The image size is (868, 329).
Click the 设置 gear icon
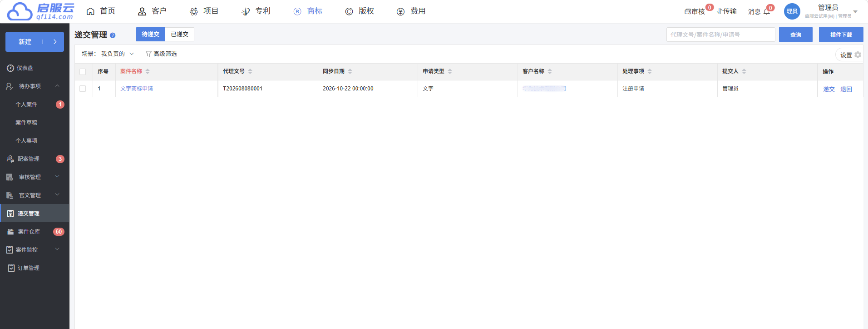click(x=858, y=55)
